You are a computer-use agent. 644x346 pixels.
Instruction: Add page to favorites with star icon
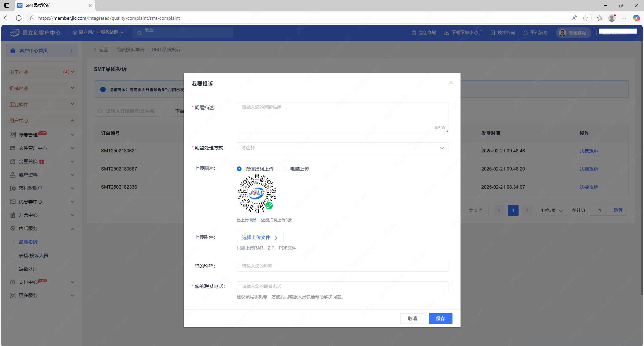click(x=585, y=18)
